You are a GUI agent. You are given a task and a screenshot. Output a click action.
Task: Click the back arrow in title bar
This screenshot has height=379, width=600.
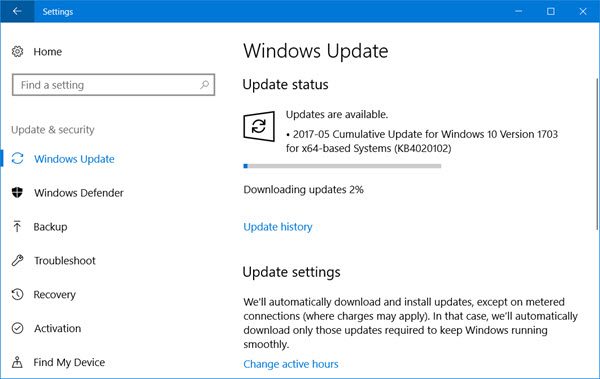[x=17, y=11]
